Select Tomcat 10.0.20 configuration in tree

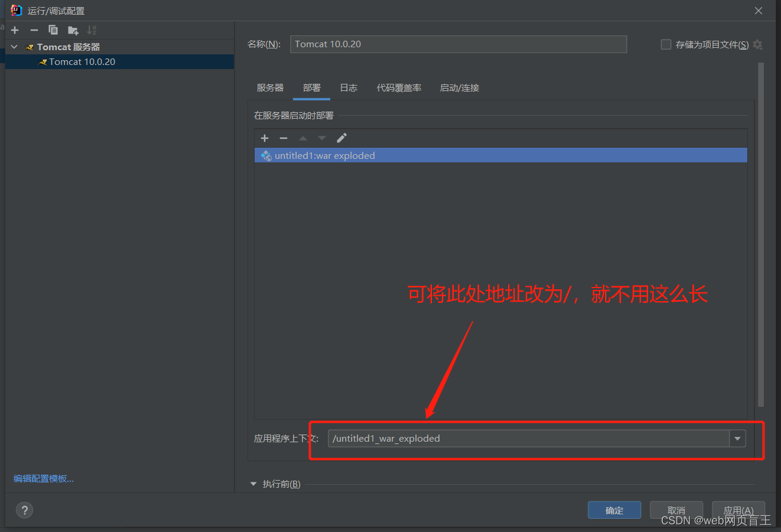(119, 61)
